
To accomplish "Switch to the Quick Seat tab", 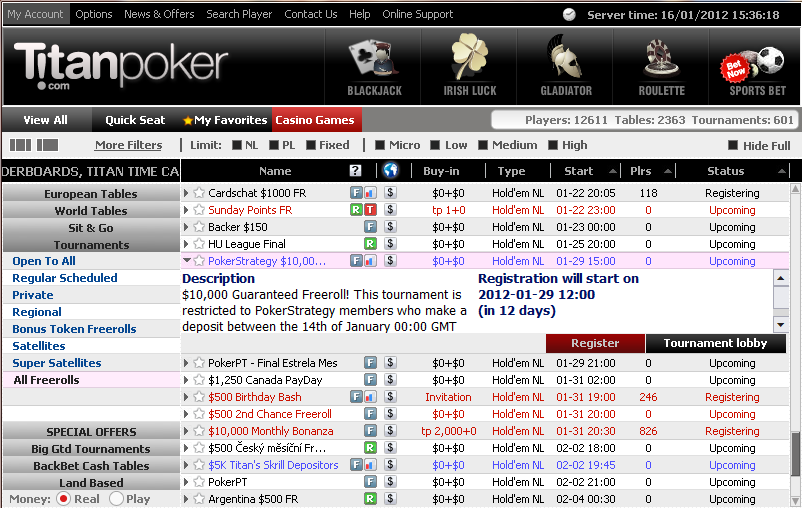I will (x=135, y=120).
